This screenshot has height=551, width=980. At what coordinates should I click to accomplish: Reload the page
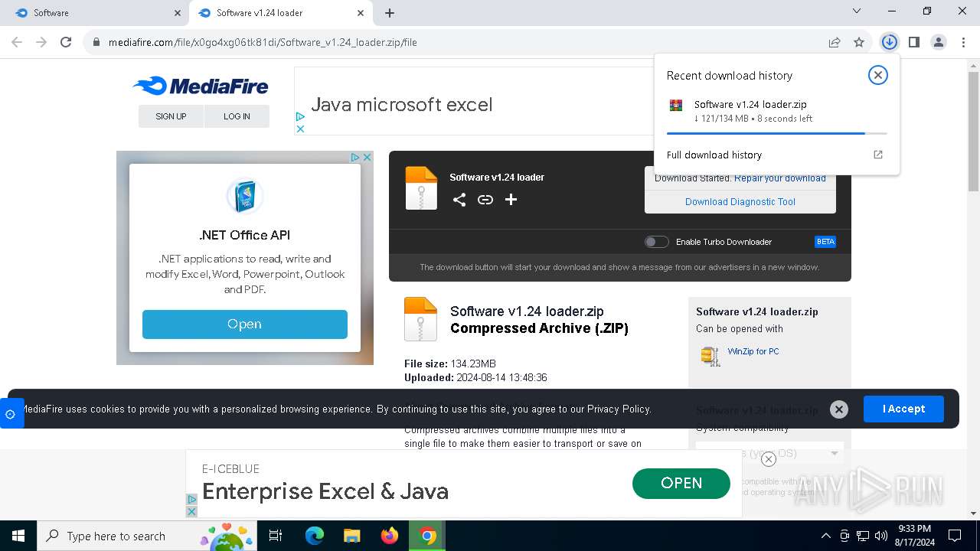[66, 42]
